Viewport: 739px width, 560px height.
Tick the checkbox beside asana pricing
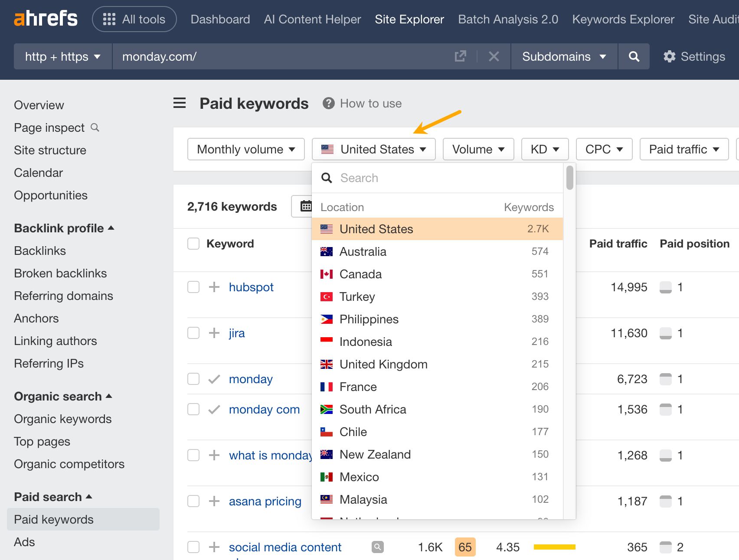pos(193,501)
